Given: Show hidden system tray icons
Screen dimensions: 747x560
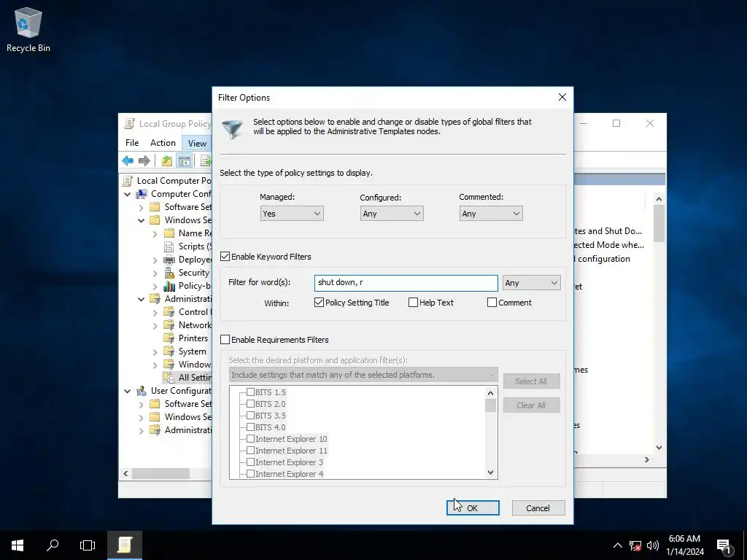Looking at the screenshot, I should point(617,545).
